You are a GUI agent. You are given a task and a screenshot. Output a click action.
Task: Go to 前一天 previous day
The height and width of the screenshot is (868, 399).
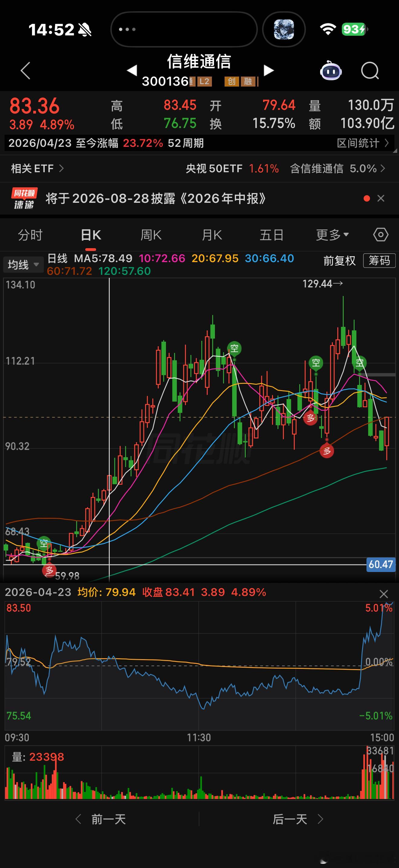point(101,819)
